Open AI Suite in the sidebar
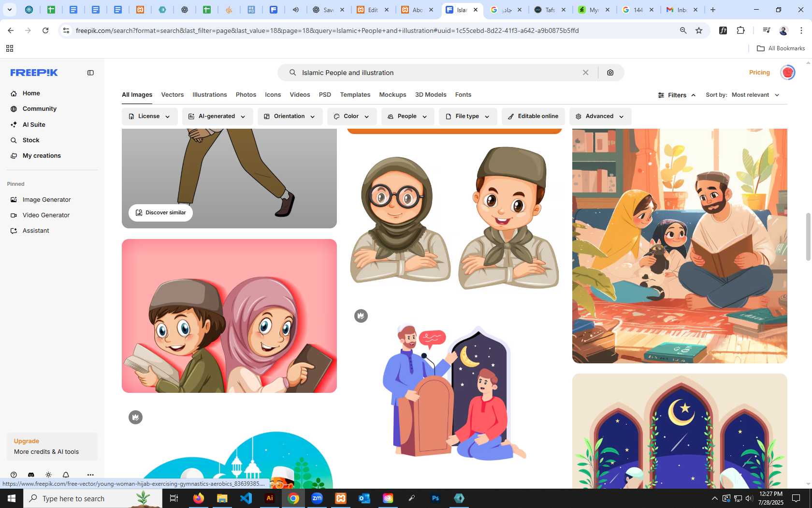Screen dimensions: 812x508 point(34,124)
